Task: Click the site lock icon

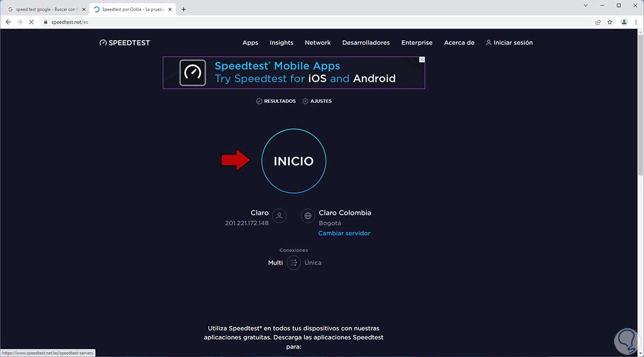Action: tap(46, 22)
